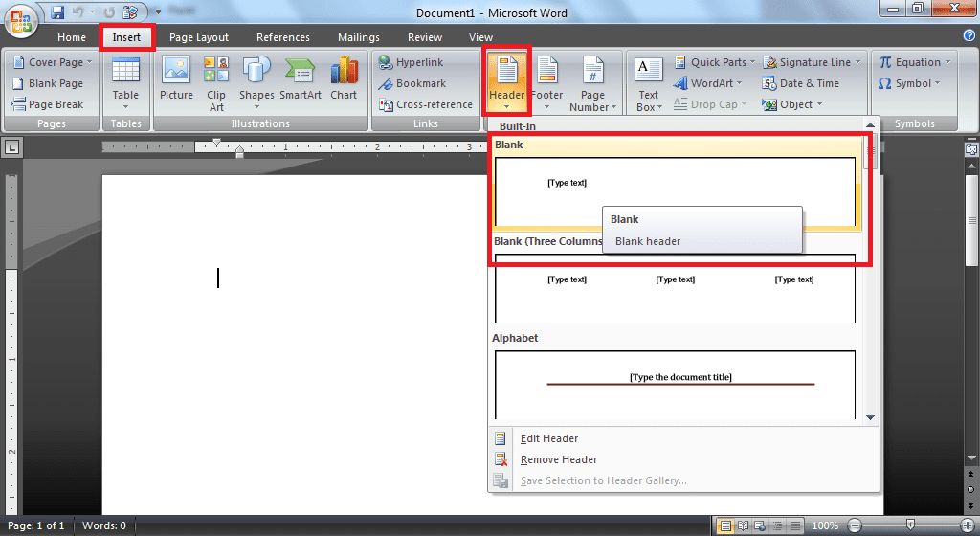Image resolution: width=980 pixels, height=536 pixels.
Task: Open the Symbol dropdown
Action: (x=909, y=83)
